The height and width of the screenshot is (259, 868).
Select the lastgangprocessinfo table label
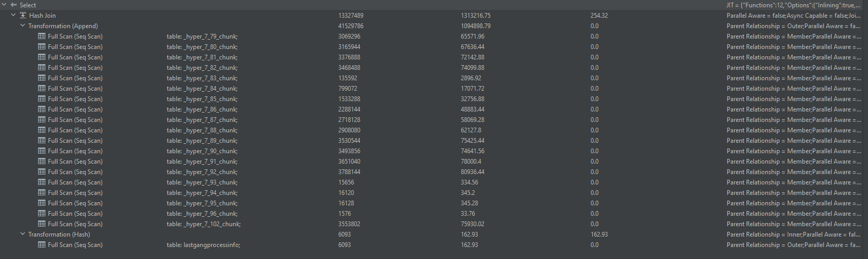coord(203,245)
